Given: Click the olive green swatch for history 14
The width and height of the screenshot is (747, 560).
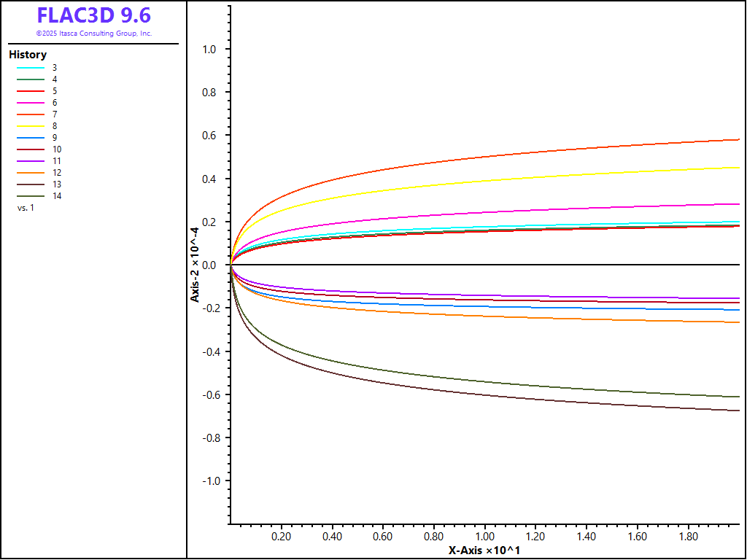Looking at the screenshot, I should pos(31,196).
